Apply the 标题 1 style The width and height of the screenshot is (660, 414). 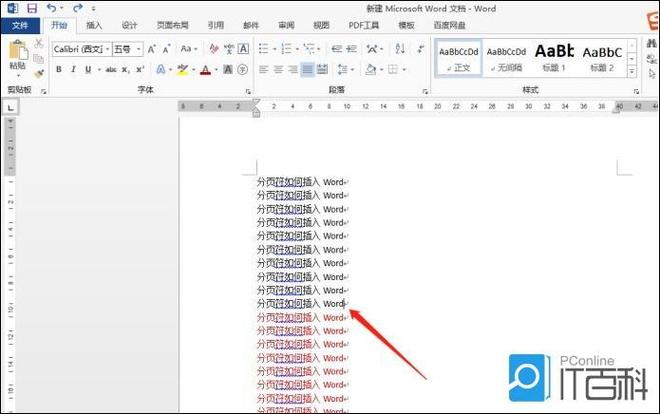pos(554,58)
